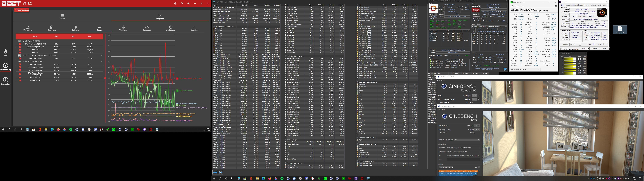The height and width of the screenshot is (181, 644).
Task: Click blue X close icon in HWiNFO summary
Action: pyautogui.click(x=505, y=70)
